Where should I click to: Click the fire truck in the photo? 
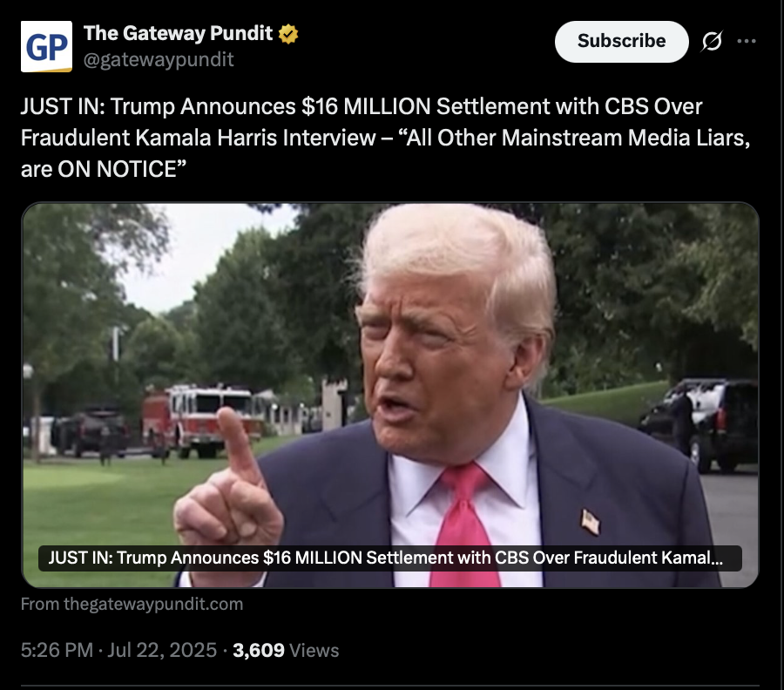[202, 421]
